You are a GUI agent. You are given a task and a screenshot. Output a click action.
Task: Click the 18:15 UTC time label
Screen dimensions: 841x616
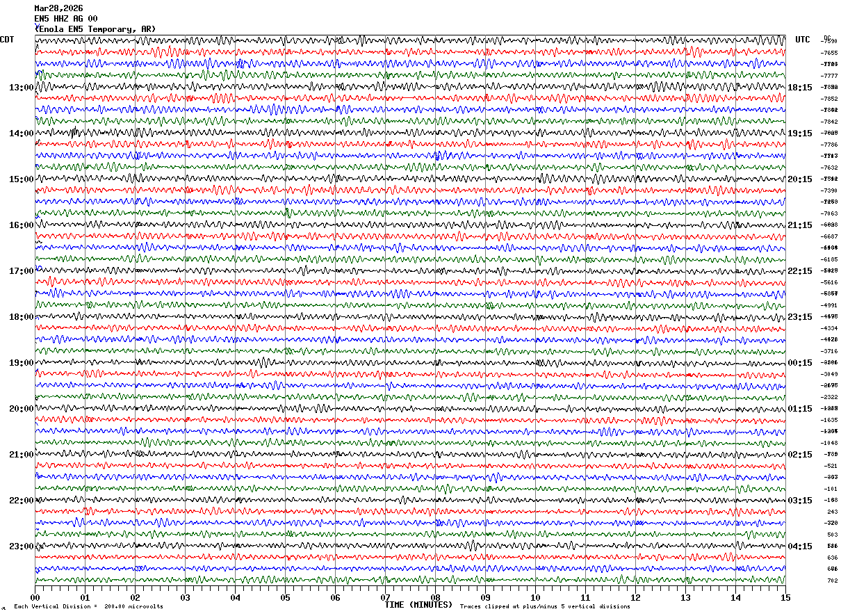(800, 88)
